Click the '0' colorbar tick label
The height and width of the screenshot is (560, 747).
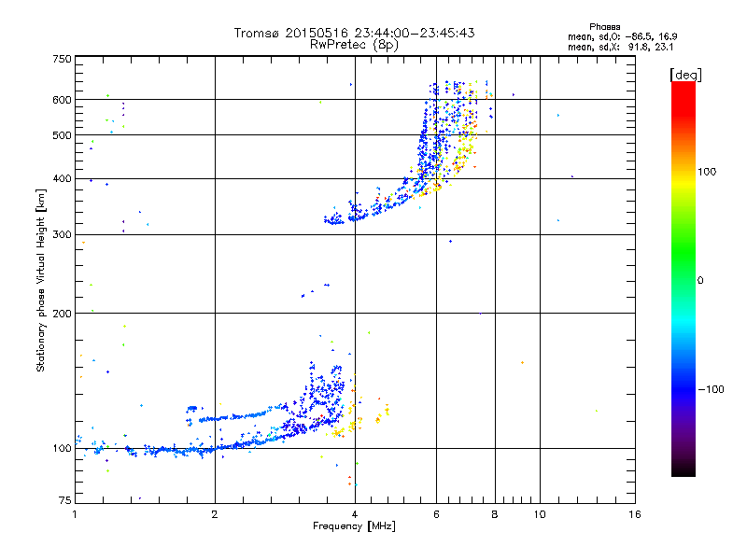tap(700, 281)
